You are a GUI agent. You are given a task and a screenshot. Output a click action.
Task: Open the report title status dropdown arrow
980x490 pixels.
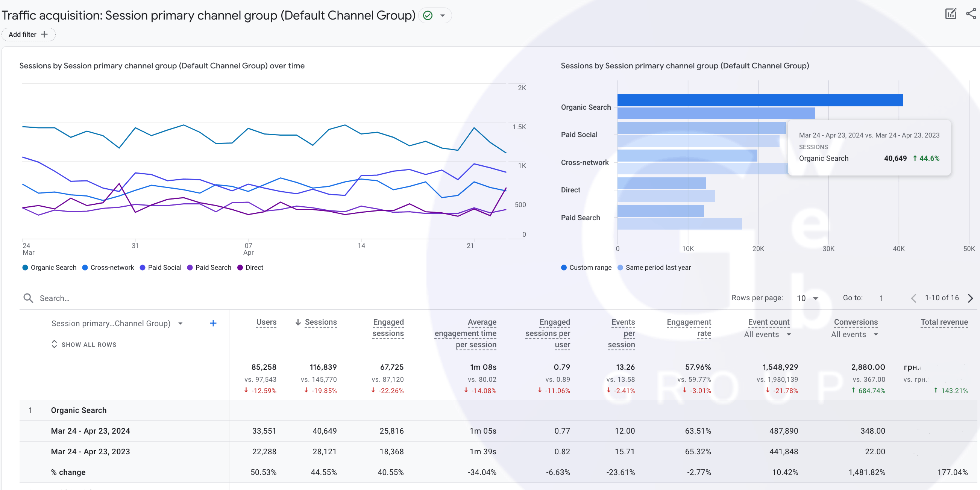click(443, 15)
